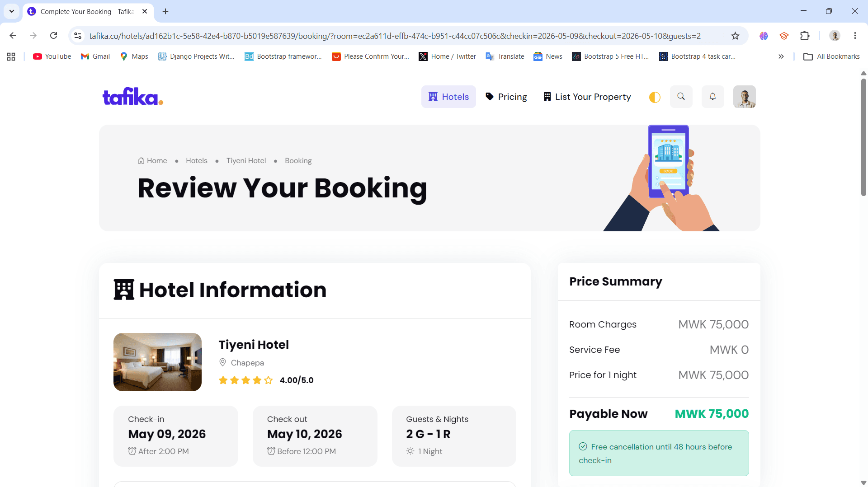This screenshot has width=868, height=487.
Task: Go to Hotels breadcrumb link
Action: pyautogui.click(x=197, y=161)
